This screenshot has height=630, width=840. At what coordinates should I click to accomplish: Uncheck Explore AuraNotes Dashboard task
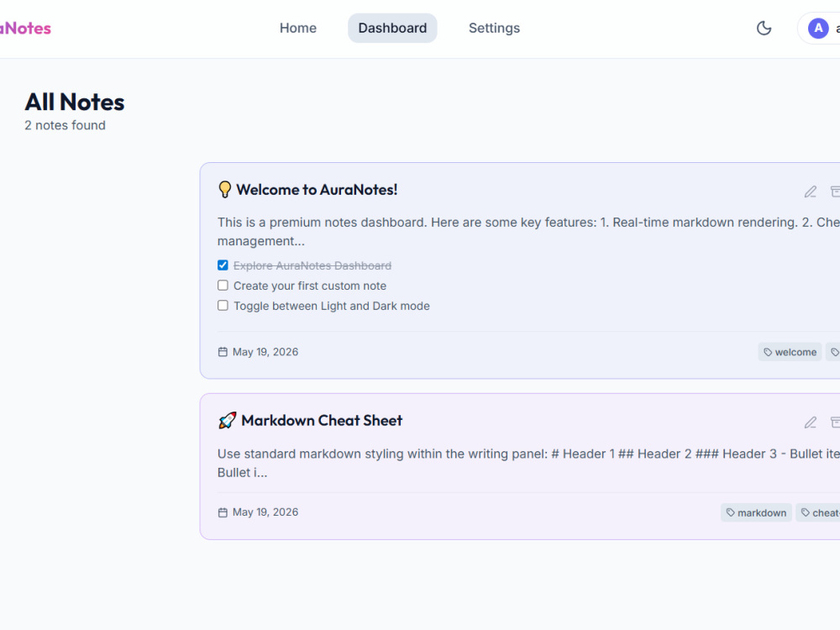[223, 265]
